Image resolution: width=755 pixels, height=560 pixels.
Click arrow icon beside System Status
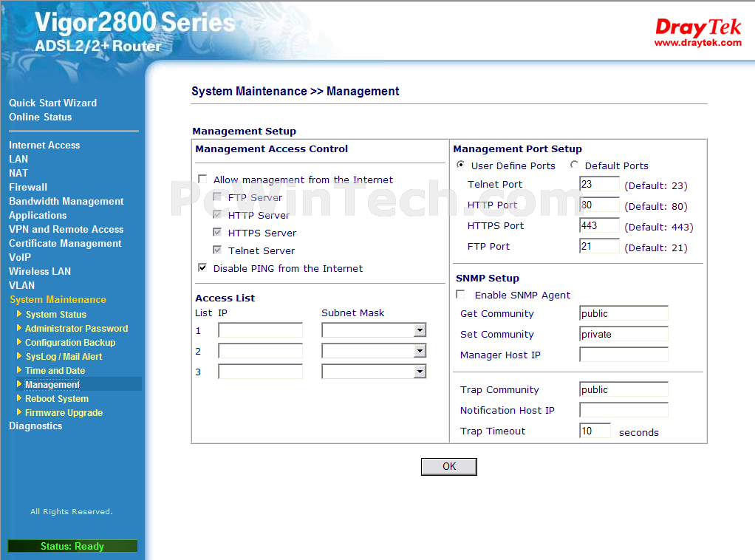(x=19, y=314)
